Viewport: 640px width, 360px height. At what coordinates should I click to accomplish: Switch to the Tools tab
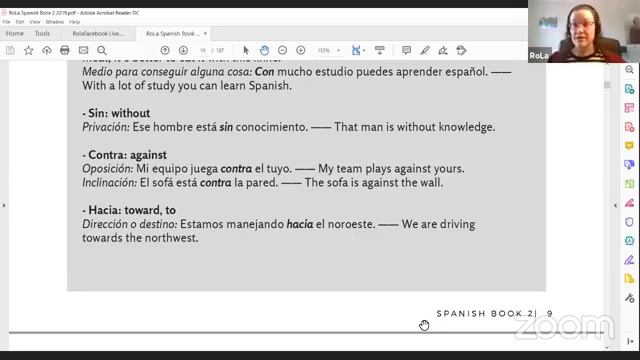point(42,33)
